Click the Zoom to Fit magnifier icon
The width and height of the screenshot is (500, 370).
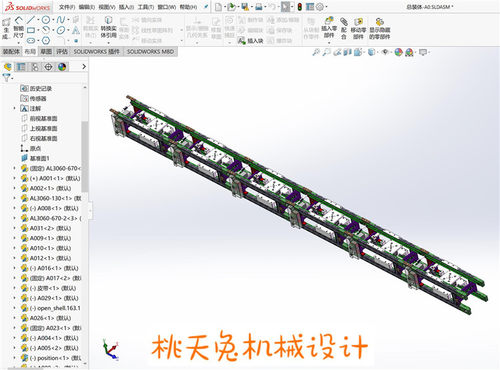point(315,52)
